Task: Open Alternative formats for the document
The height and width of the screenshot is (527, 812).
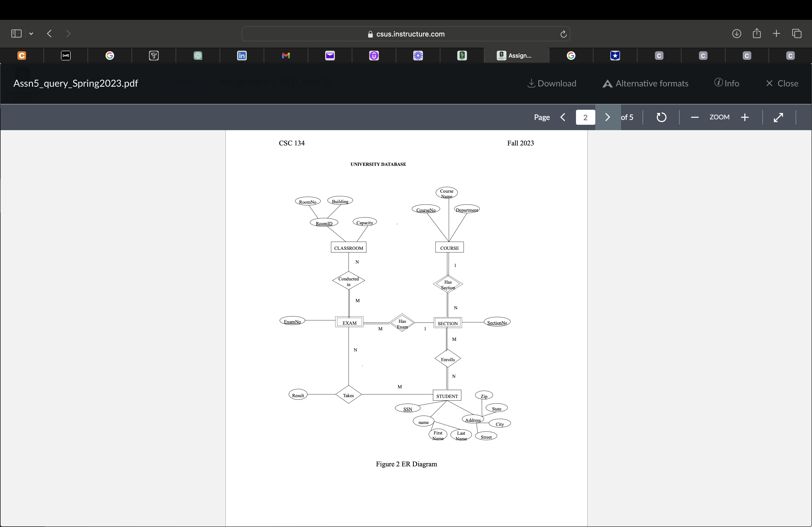Action: click(x=645, y=83)
